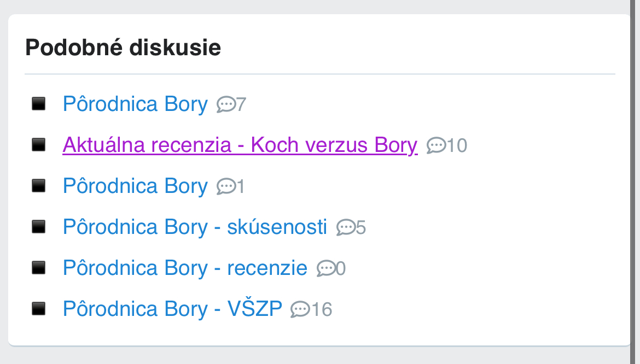The image size is (640, 364).
Task: Click the square bullet before Pôrodnica Bory - recenzie
Action: pos(38,267)
